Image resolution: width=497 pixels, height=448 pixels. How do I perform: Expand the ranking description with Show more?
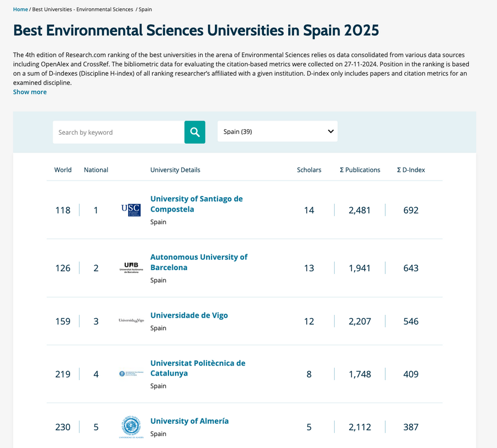[29, 92]
